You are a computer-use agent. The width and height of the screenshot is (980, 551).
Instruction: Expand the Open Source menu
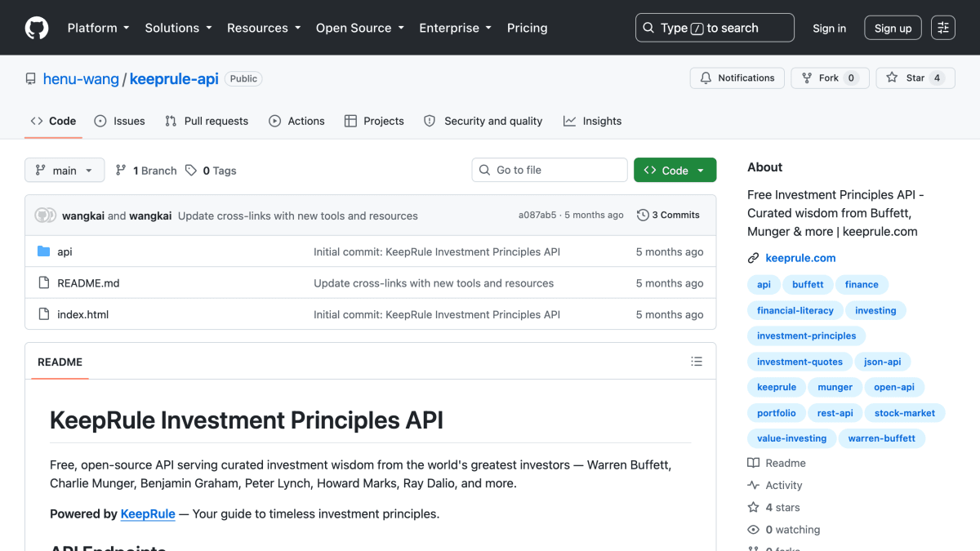pyautogui.click(x=360, y=28)
